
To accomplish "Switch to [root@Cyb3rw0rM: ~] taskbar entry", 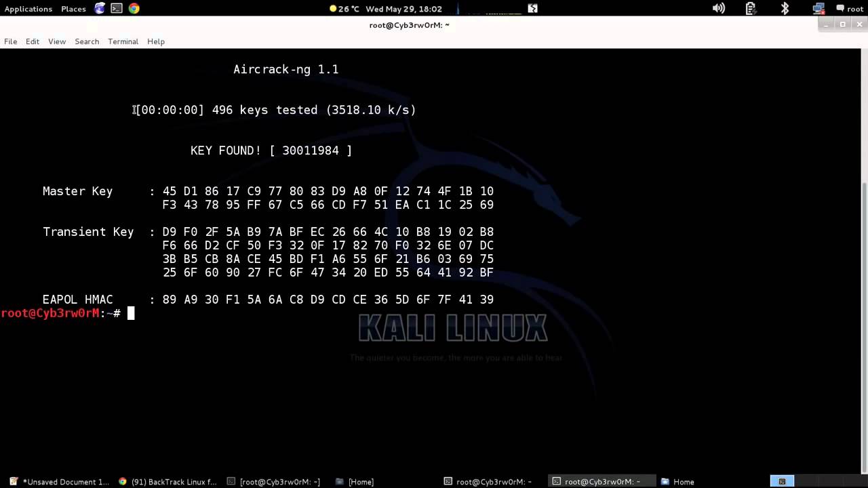I will coord(274,482).
